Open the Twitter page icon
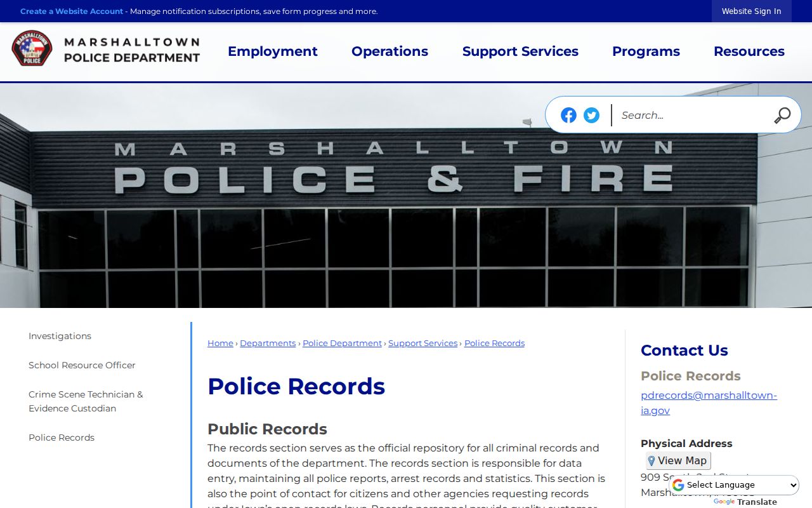The width and height of the screenshot is (812, 508). 591,115
